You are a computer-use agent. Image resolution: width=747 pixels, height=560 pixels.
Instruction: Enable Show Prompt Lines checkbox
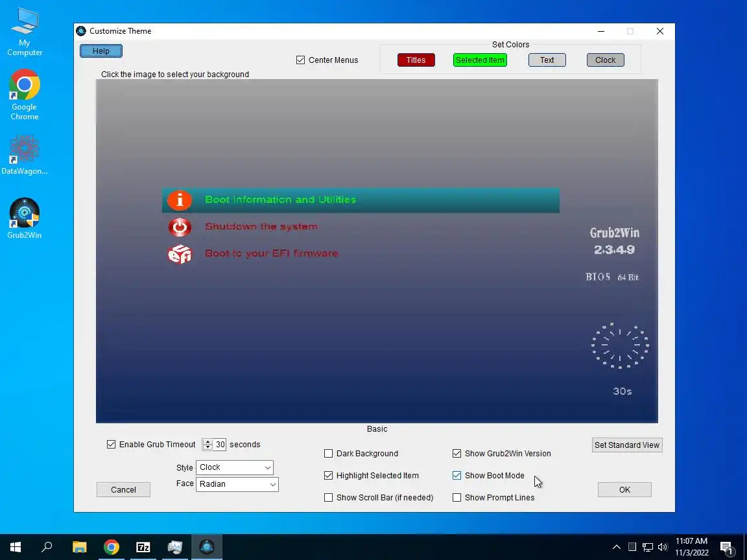(457, 498)
